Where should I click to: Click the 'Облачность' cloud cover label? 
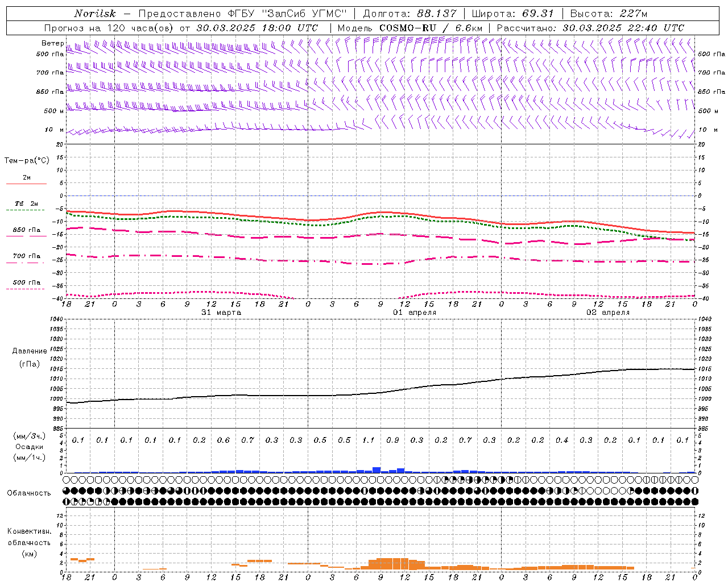pos(29,493)
